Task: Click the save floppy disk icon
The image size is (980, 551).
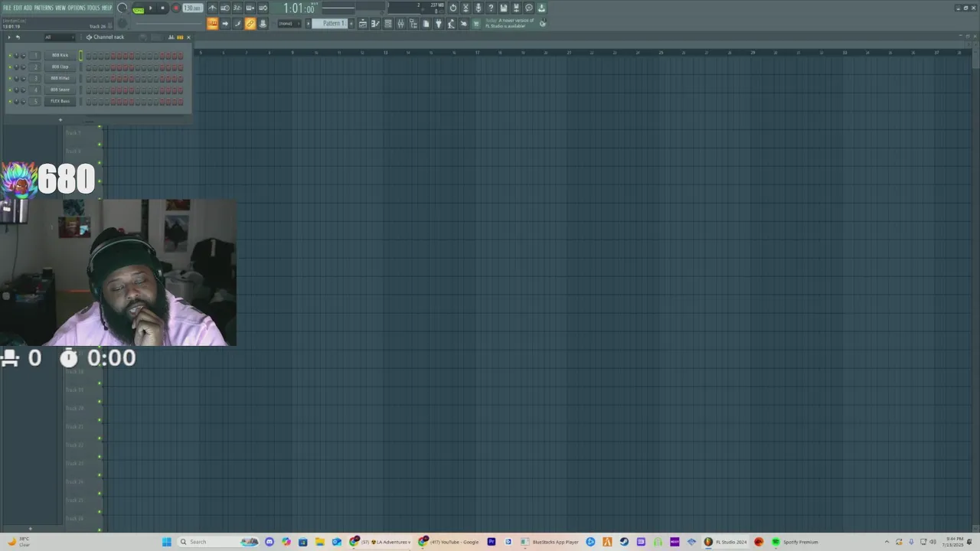Action: (x=504, y=8)
